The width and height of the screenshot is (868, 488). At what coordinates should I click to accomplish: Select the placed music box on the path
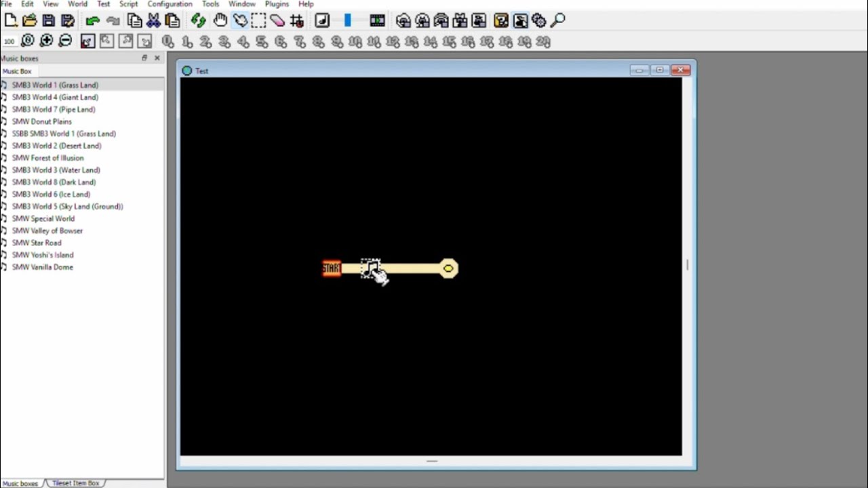pyautogui.click(x=370, y=268)
